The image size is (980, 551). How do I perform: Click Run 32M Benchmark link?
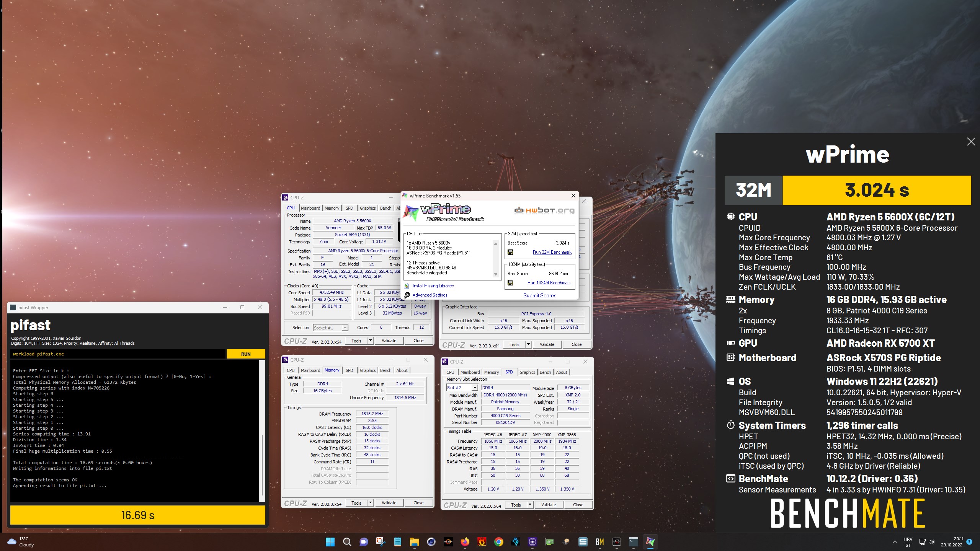pos(552,252)
